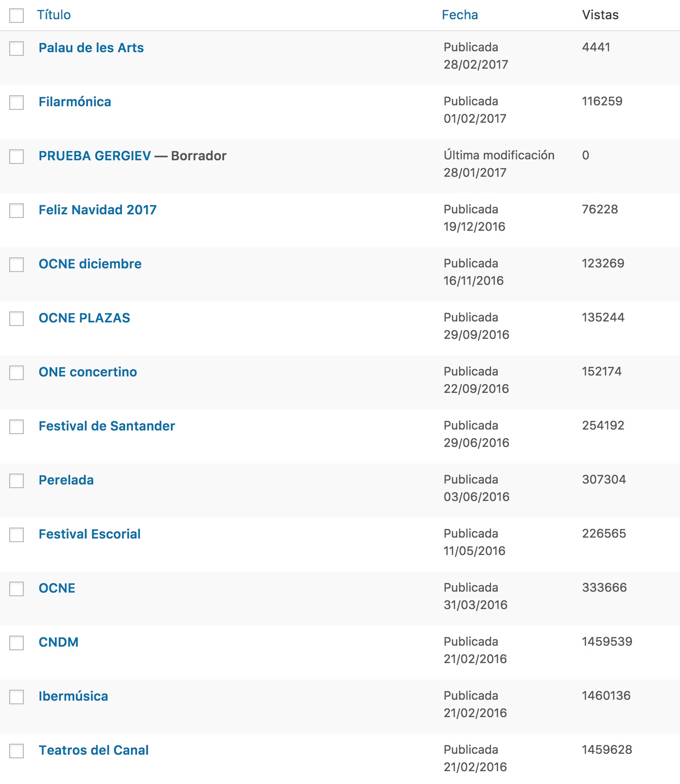Open the PRUEBA GERGIEV draft
The width and height of the screenshot is (680, 784).
point(95,156)
